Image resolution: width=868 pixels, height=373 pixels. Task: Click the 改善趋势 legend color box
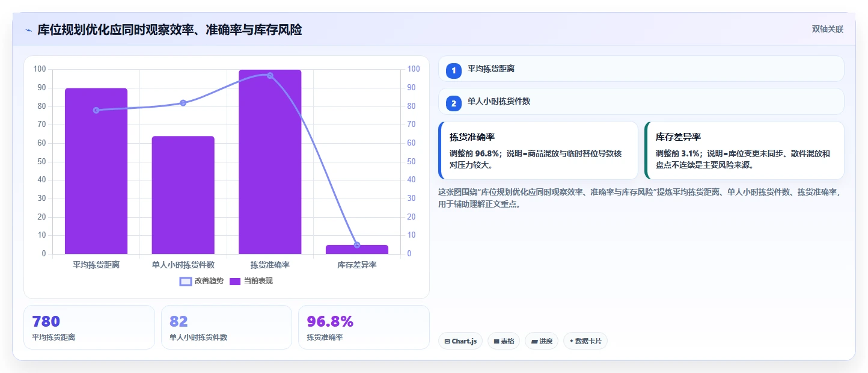click(186, 281)
